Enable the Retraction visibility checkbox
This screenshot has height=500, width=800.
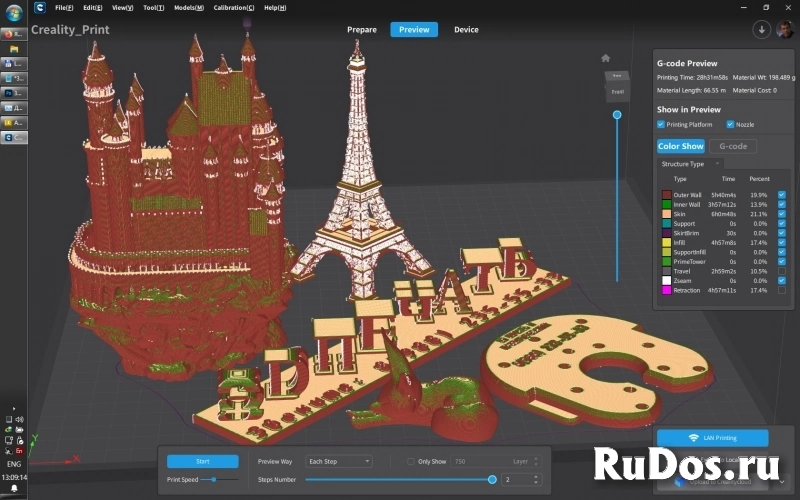(782, 290)
